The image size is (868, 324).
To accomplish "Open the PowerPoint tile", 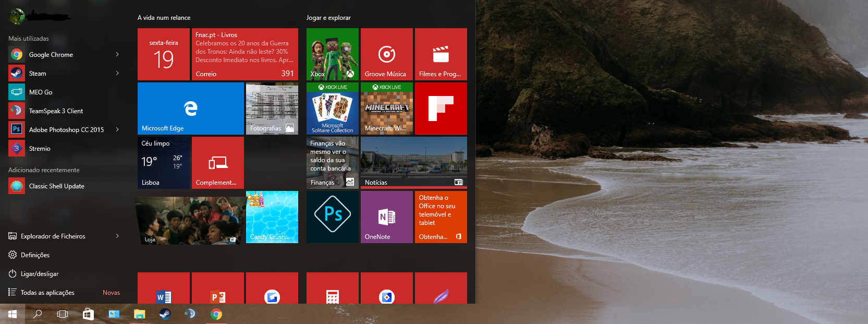I will (218, 288).
